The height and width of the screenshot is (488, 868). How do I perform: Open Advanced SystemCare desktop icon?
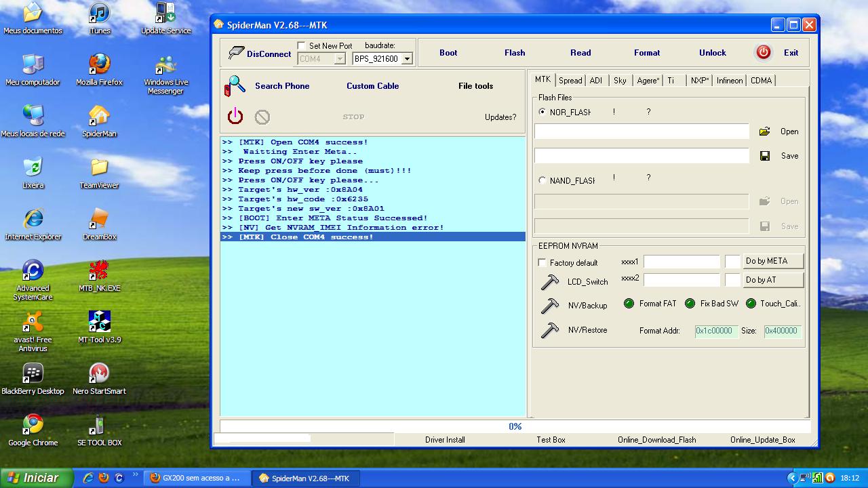click(33, 280)
